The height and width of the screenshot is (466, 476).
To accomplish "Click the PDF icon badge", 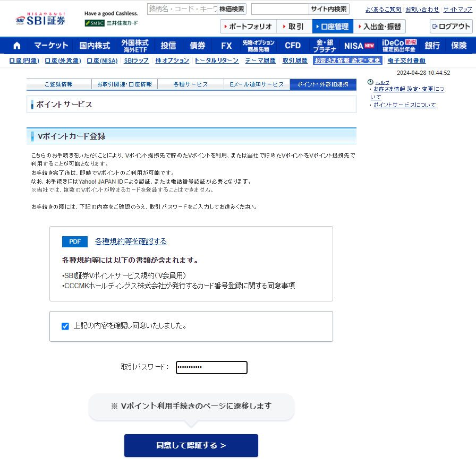I will [x=74, y=241].
